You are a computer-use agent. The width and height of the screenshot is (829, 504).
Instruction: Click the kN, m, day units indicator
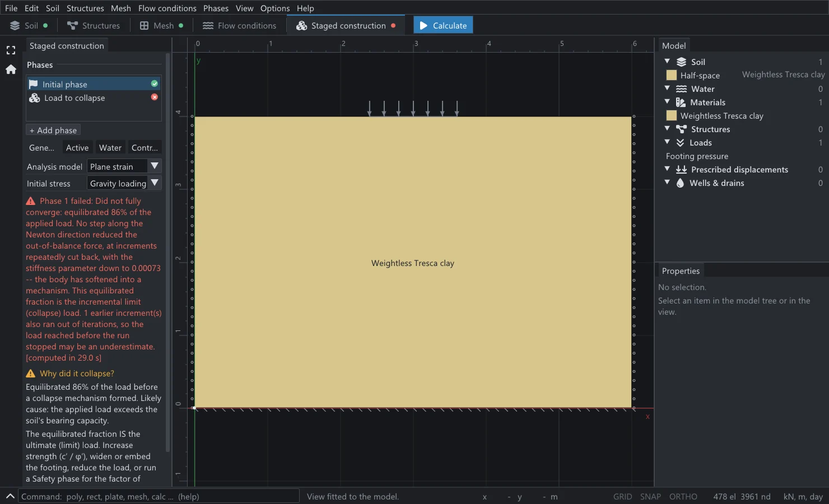(x=803, y=497)
